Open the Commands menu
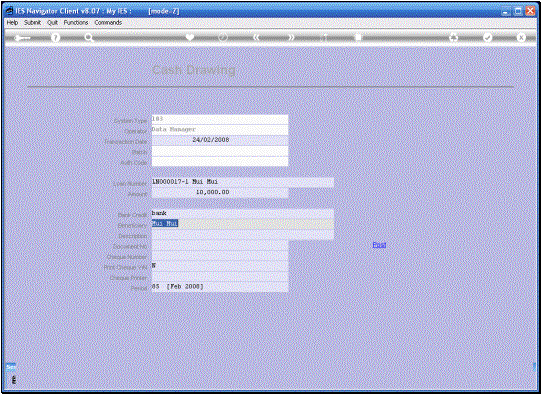The image size is (541, 394). coord(108,22)
